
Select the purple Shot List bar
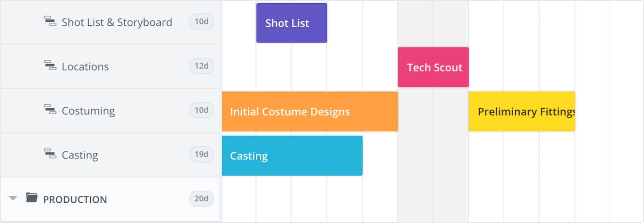[292, 23]
